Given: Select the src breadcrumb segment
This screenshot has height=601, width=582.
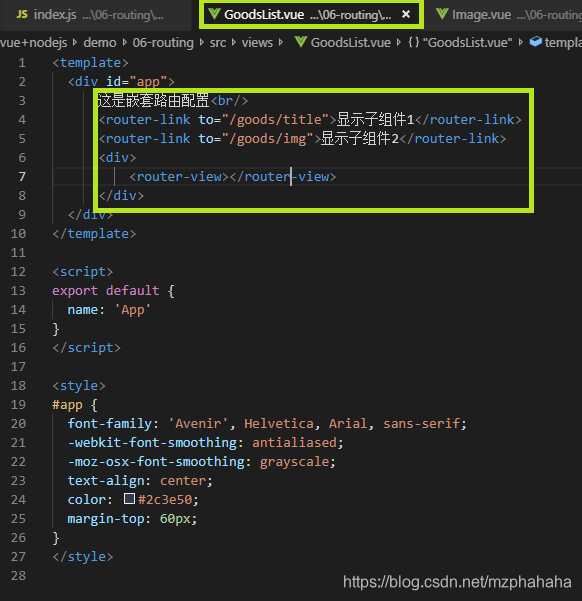Looking at the screenshot, I should pyautogui.click(x=218, y=43).
